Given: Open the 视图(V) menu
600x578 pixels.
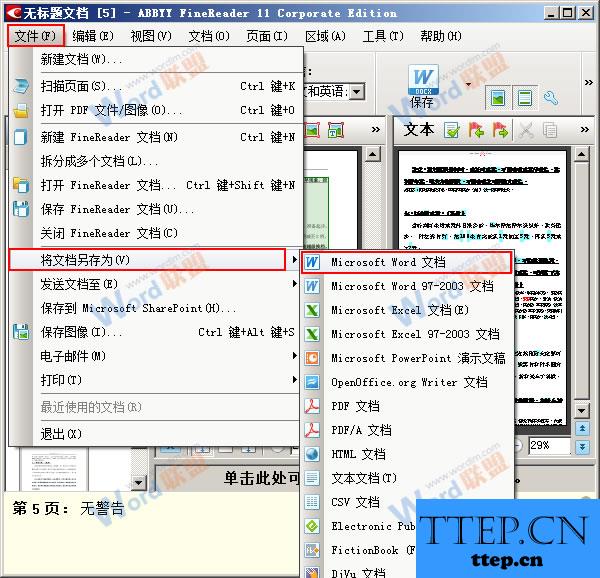Looking at the screenshot, I should (151, 36).
